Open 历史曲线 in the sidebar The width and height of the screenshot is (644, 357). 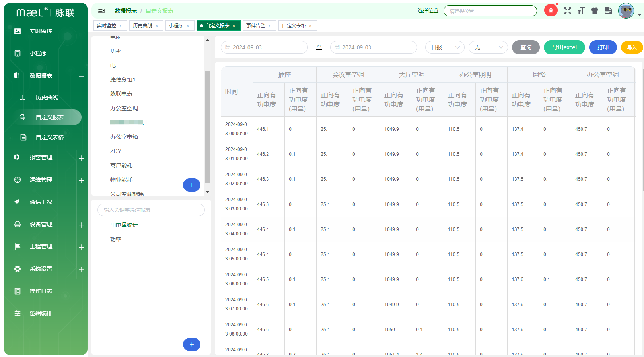[47, 97]
